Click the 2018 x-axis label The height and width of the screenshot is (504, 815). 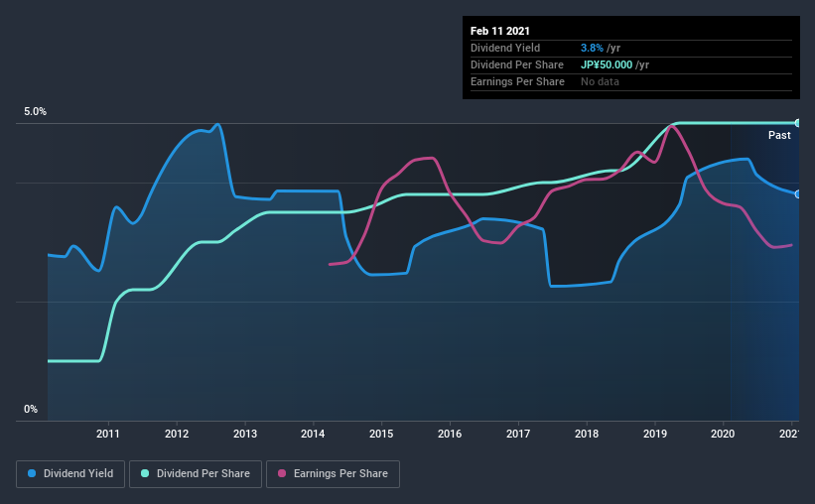pos(587,434)
